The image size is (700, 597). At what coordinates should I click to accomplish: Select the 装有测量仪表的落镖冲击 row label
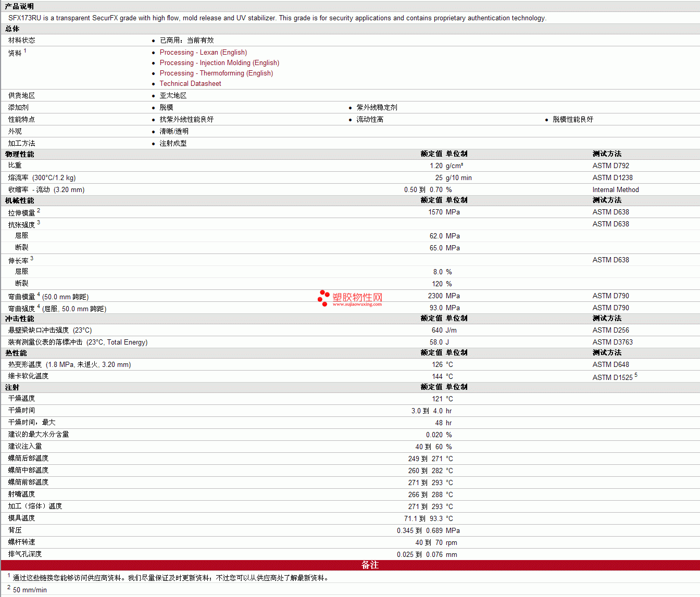[x=78, y=342]
